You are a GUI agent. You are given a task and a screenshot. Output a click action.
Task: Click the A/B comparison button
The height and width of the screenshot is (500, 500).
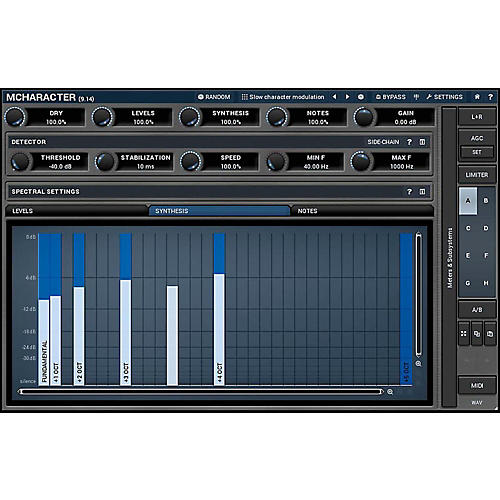477,310
